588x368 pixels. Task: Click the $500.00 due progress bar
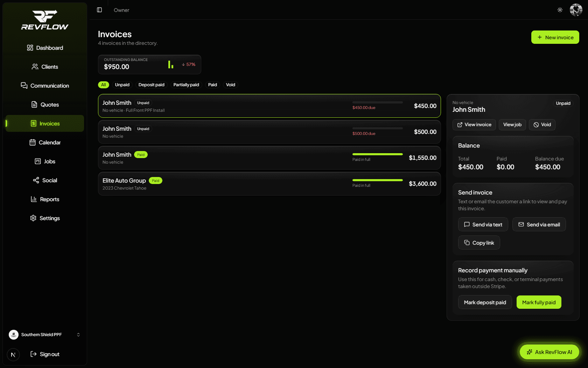(378, 128)
